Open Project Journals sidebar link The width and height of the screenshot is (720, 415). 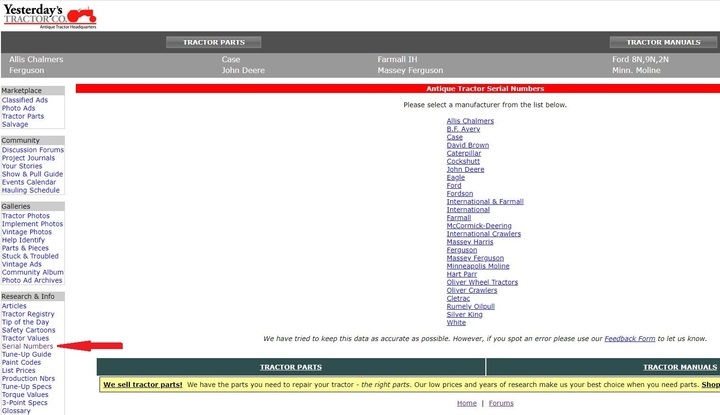click(x=28, y=158)
